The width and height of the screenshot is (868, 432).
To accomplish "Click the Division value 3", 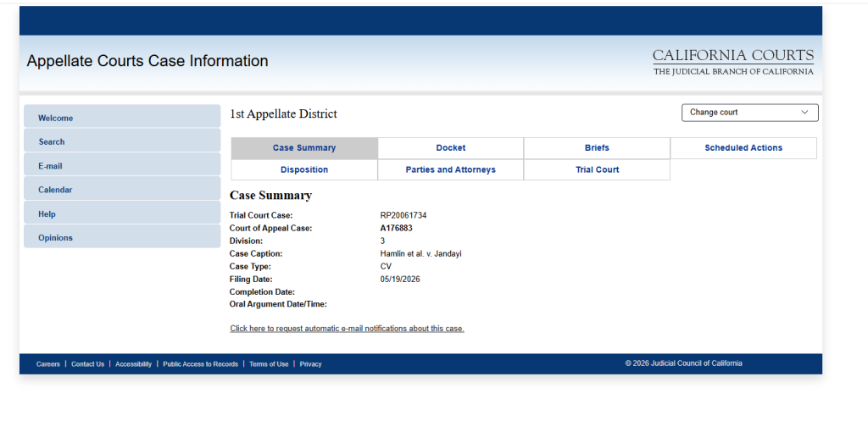I will 382,241.
